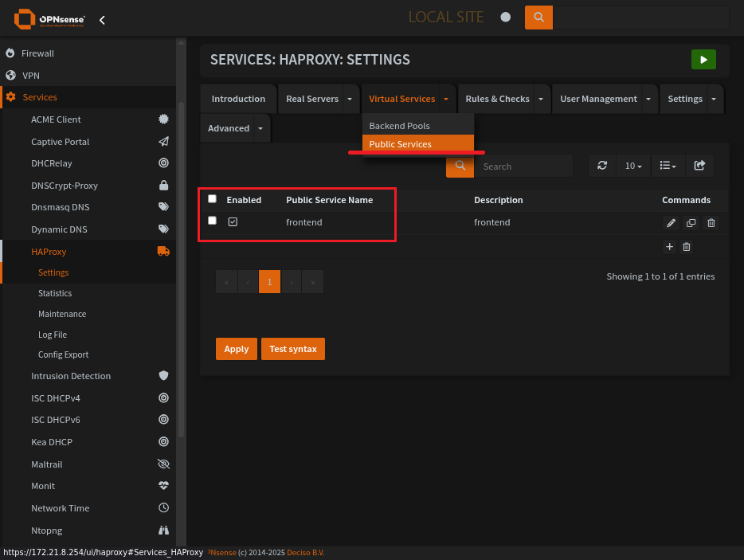Switch to the User Management tab

[x=598, y=100]
